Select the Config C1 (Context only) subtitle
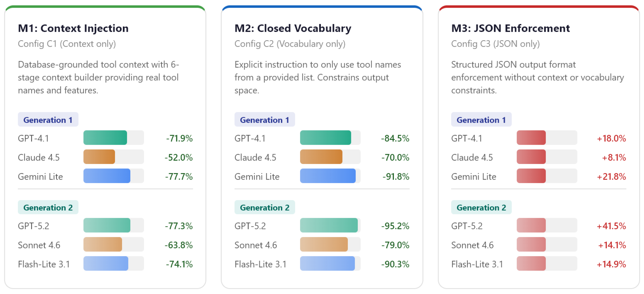Viewport: 644px width, 294px height. [x=67, y=44]
